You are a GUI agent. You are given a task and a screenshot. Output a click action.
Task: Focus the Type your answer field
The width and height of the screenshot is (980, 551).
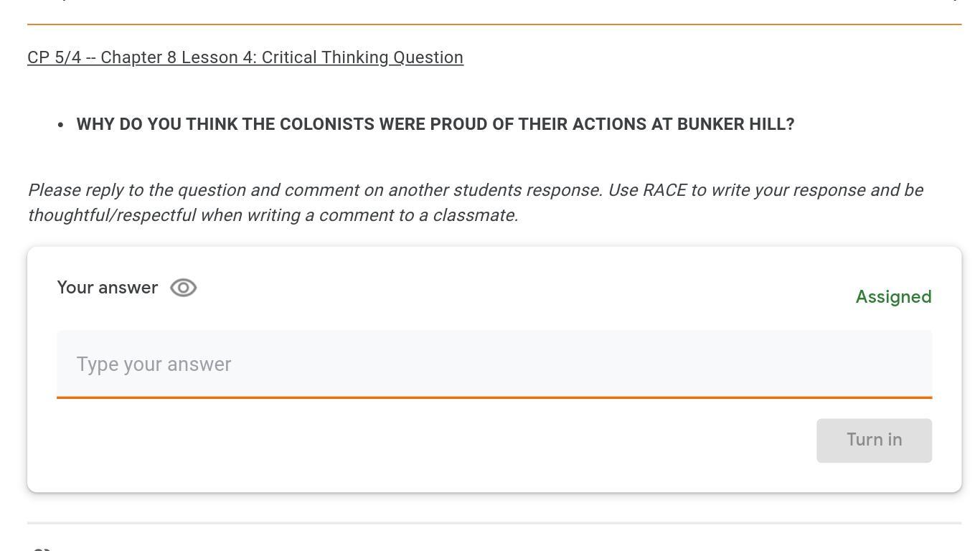(494, 364)
